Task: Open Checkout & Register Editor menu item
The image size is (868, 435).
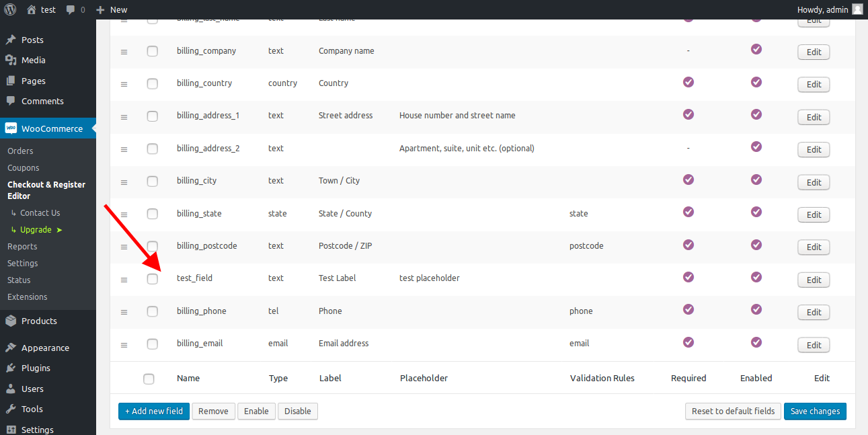Action: tap(48, 190)
